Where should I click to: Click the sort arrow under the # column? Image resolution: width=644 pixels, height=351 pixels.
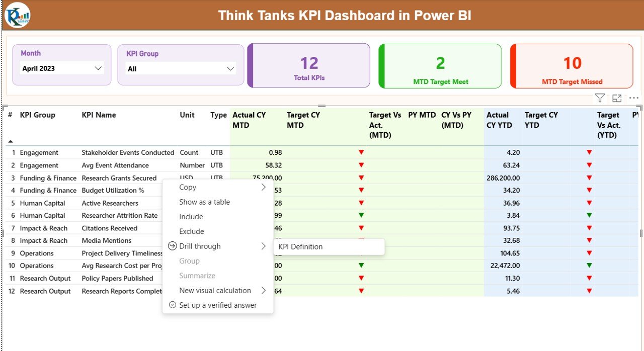pos(11,141)
